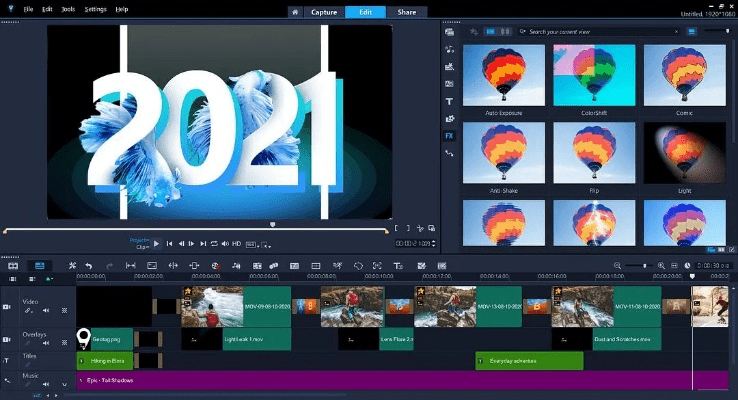Screen dimensions: 738x400
Task: Click the Undo arrow in timeline toolbar
Action: [88, 265]
